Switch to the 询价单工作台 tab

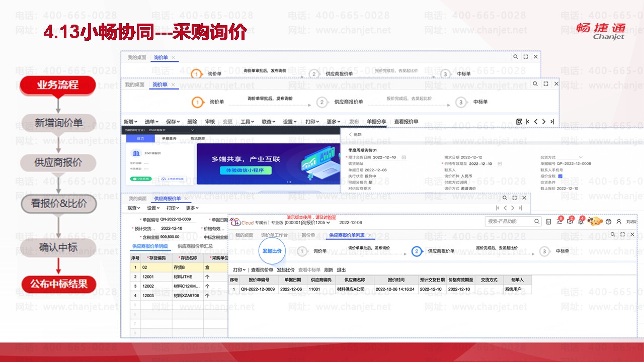click(274, 235)
